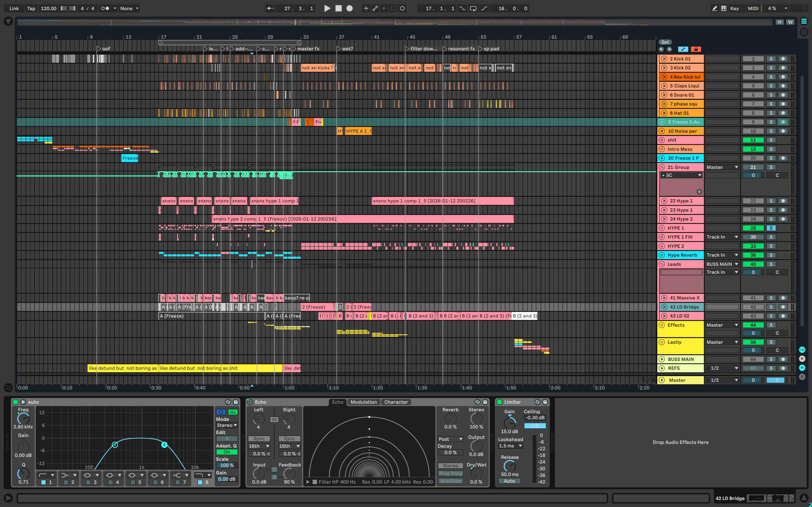Toggle the Loop switch icon
Screen dimensions: 812x507
pos(473,8)
